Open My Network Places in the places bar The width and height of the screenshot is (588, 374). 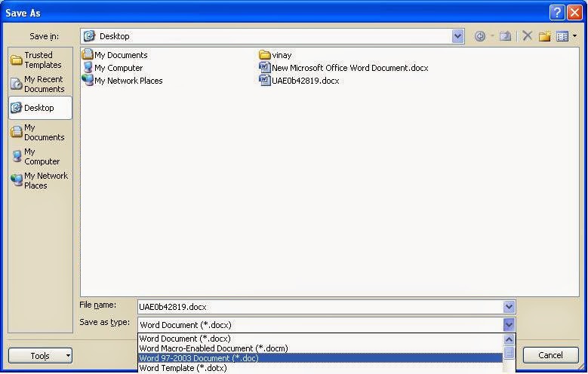[40, 180]
